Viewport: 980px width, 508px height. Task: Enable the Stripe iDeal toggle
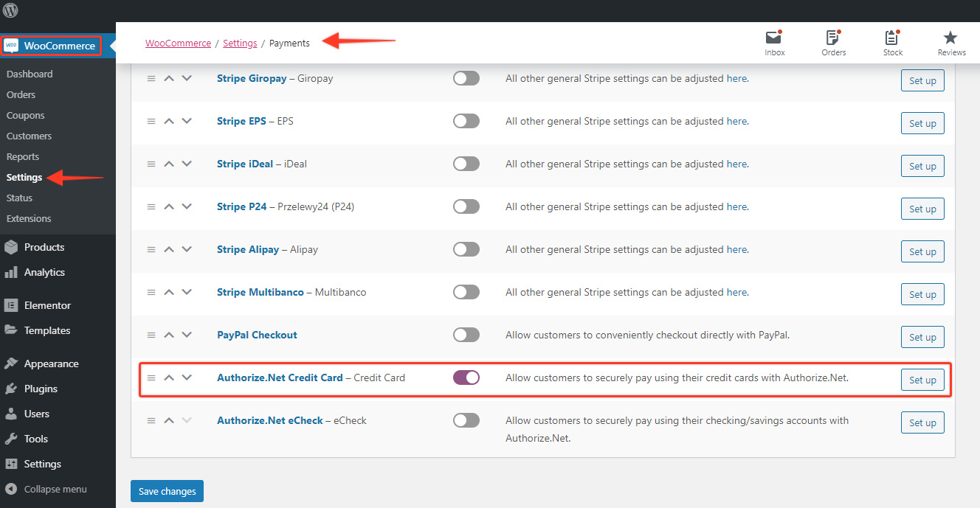click(x=466, y=164)
